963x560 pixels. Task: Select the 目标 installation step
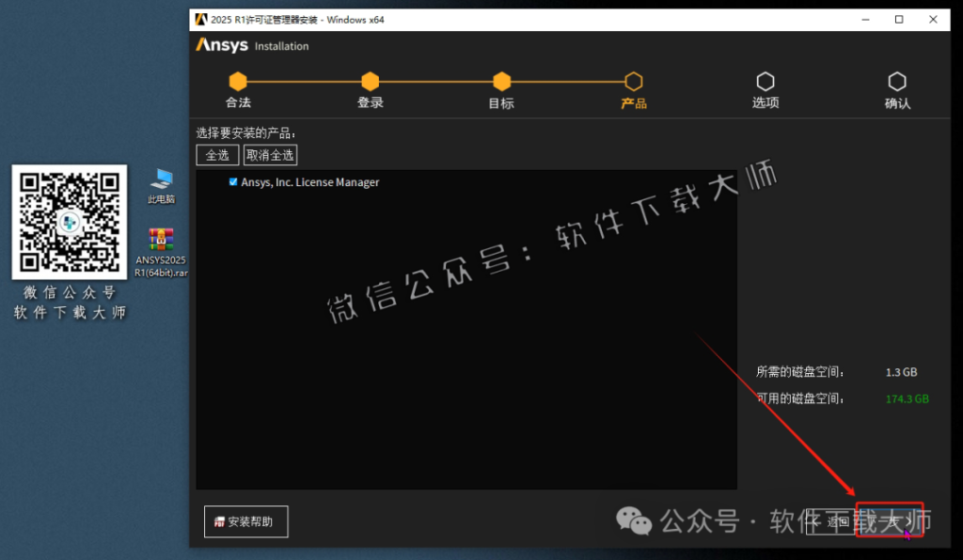[501, 82]
